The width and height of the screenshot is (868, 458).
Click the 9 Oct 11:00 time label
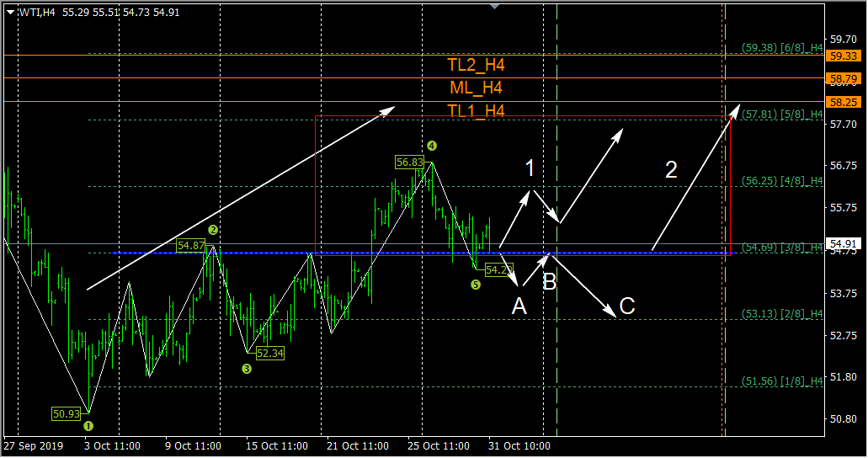click(193, 446)
